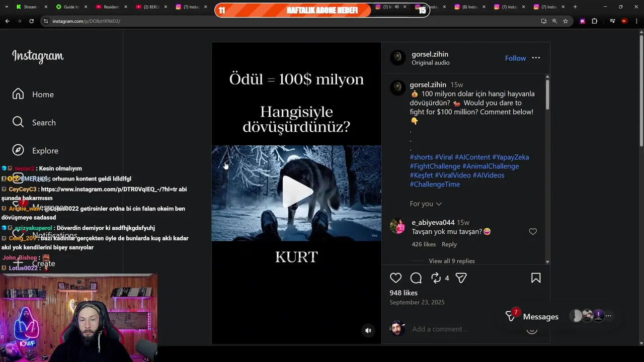
Task: Open hashtag #YapayZeka
Action: [x=510, y=157]
